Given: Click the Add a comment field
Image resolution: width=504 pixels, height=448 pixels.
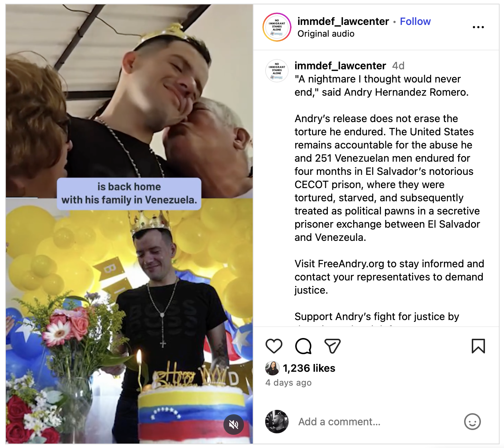Looking at the screenshot, I should [x=377, y=422].
